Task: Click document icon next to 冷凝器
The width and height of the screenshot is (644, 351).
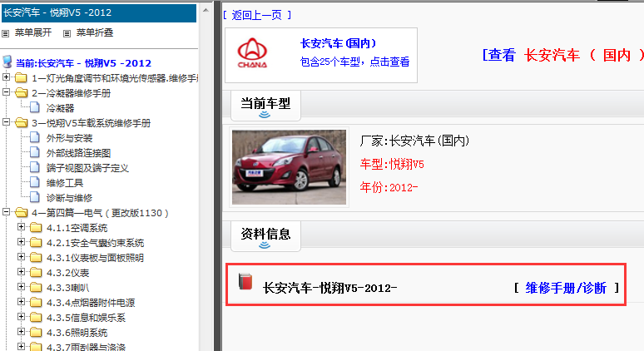Action: tap(35, 107)
